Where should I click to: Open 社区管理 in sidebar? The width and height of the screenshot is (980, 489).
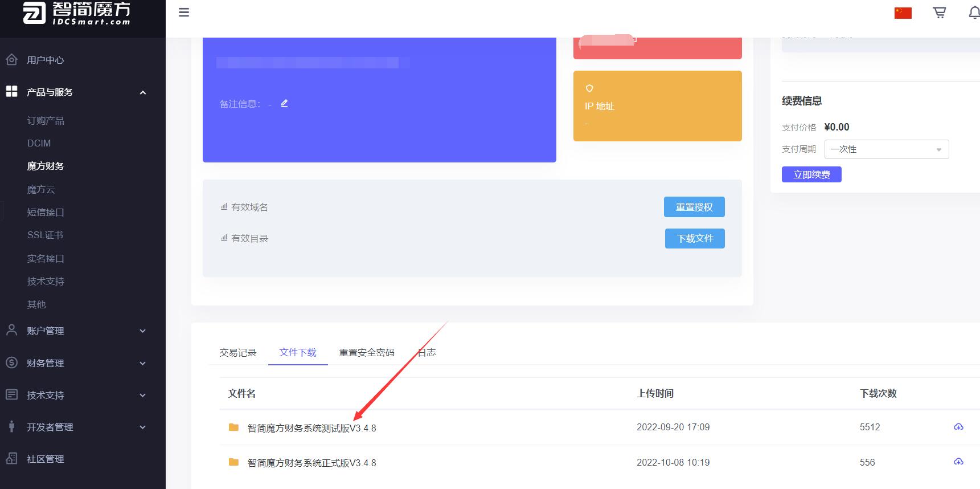coord(45,459)
